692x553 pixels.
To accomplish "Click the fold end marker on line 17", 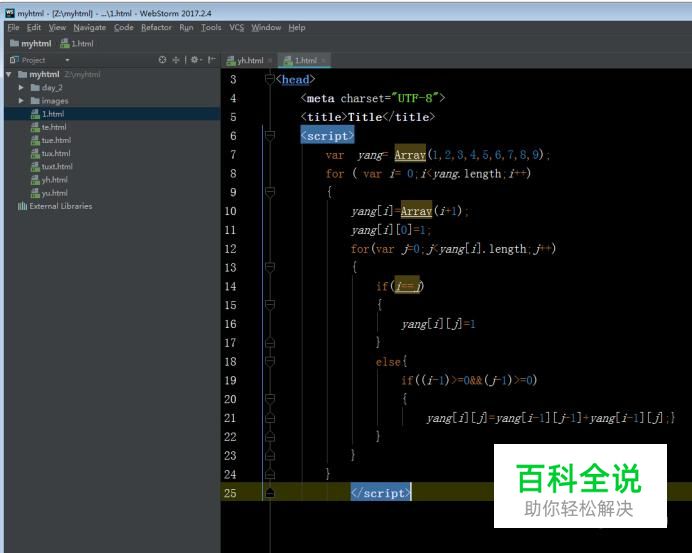I will click(270, 342).
